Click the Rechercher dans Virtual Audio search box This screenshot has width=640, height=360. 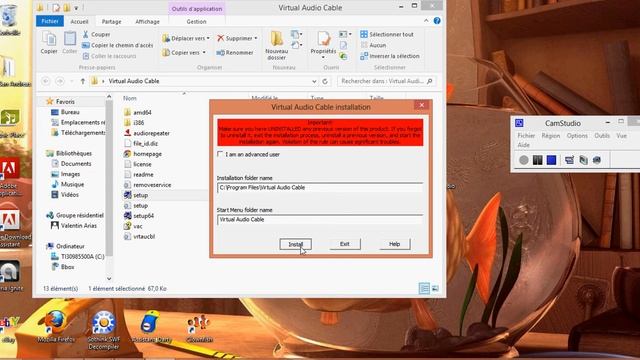point(386,81)
